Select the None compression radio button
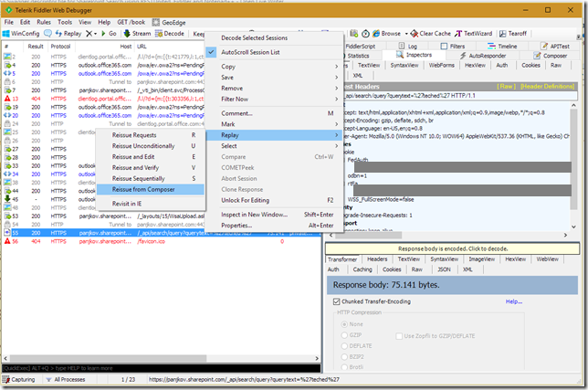Screen dimensions: 588x390 pos(344,324)
